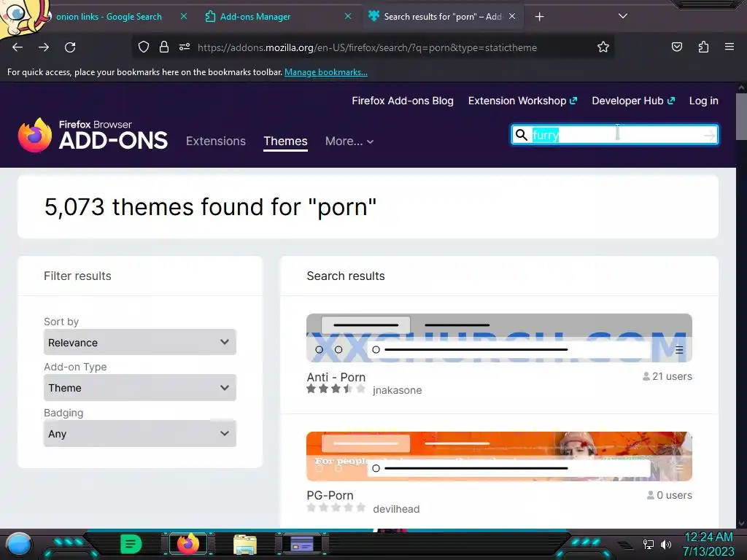Open Save to Pocket icon
This screenshot has width=747, height=560.
click(x=676, y=47)
